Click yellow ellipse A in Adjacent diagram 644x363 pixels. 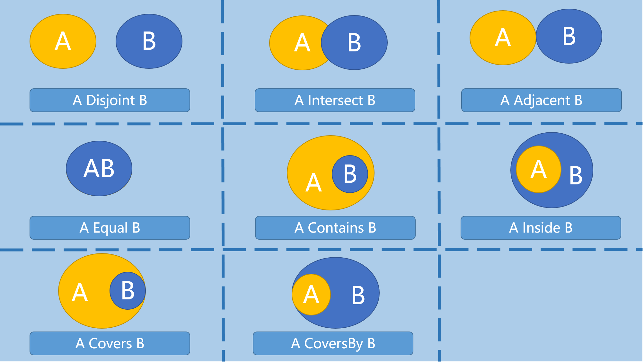503,38
